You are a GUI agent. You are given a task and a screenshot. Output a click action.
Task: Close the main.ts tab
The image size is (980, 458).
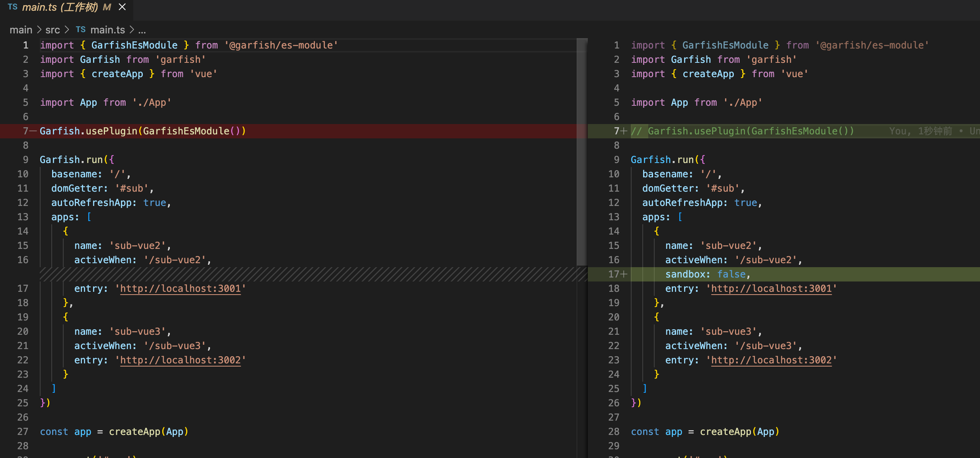pos(122,7)
